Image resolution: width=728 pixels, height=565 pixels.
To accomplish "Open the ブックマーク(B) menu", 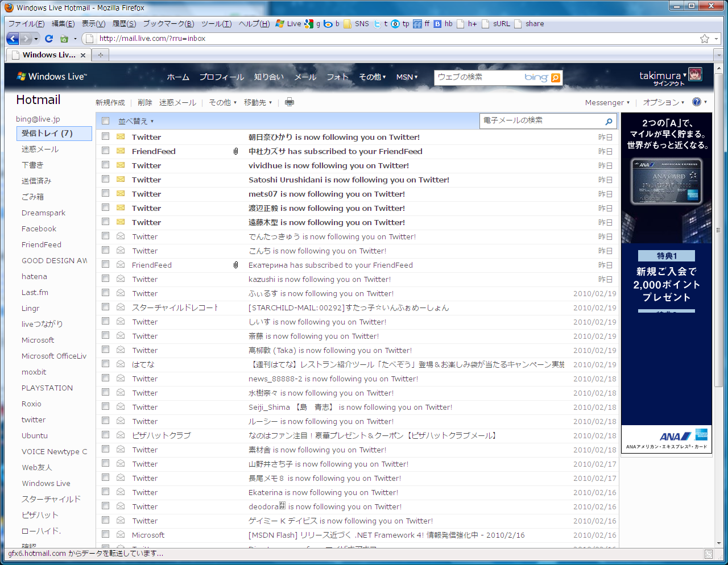I will [x=168, y=24].
